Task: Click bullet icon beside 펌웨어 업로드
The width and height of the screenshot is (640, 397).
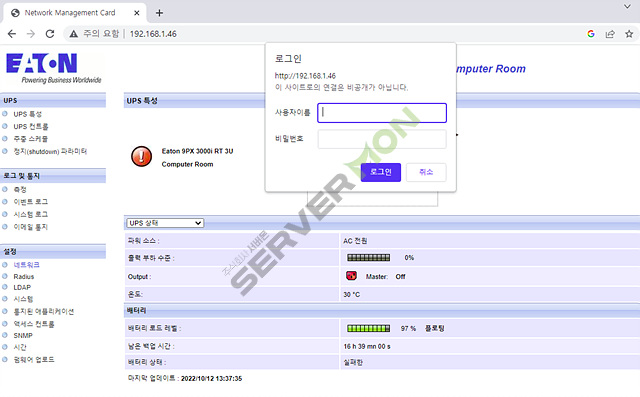Action: (x=5, y=359)
